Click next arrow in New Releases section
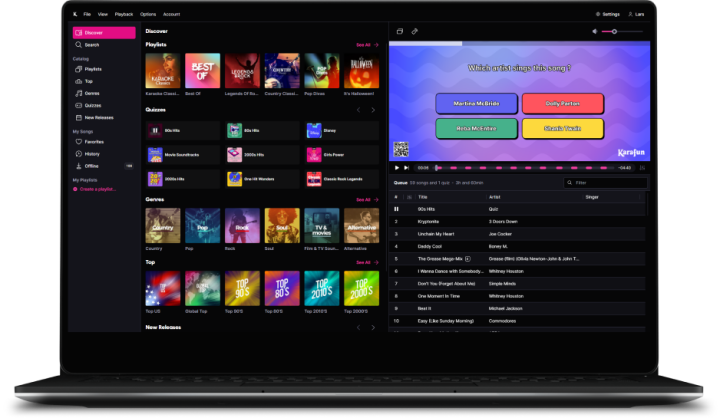Image resolution: width=720 pixels, height=418 pixels. 373,328
